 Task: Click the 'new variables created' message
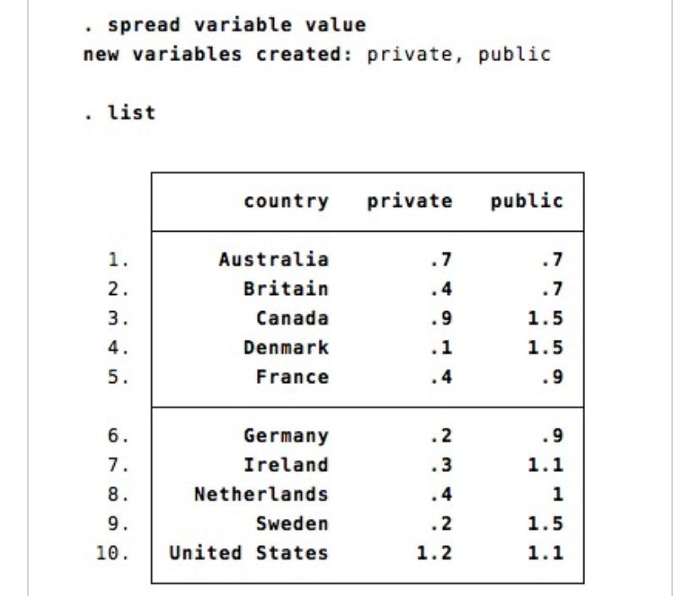[317, 55]
